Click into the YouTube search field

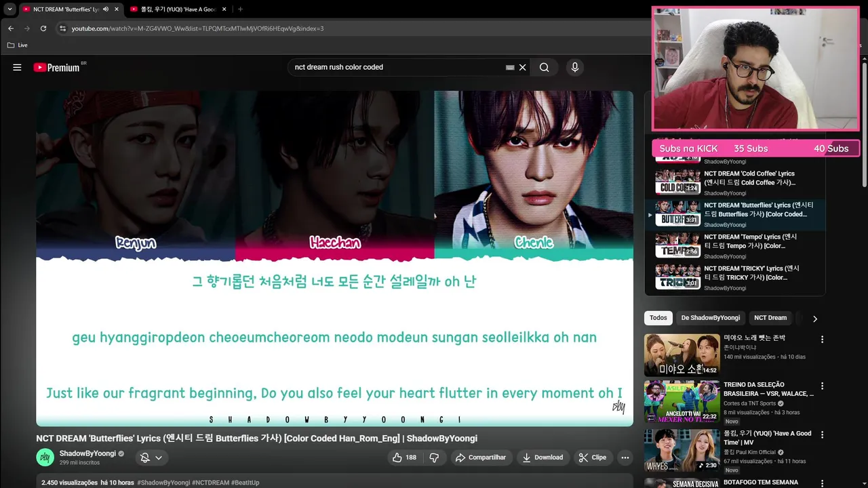coord(397,67)
